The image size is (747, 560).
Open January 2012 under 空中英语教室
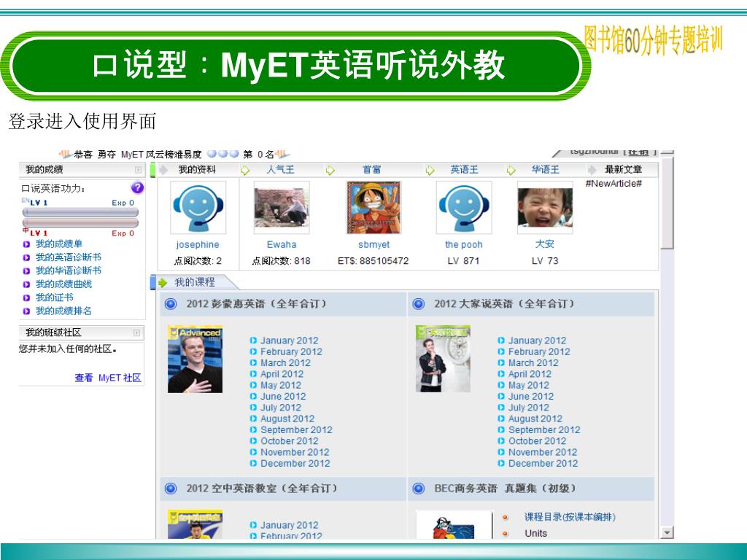coord(289,525)
